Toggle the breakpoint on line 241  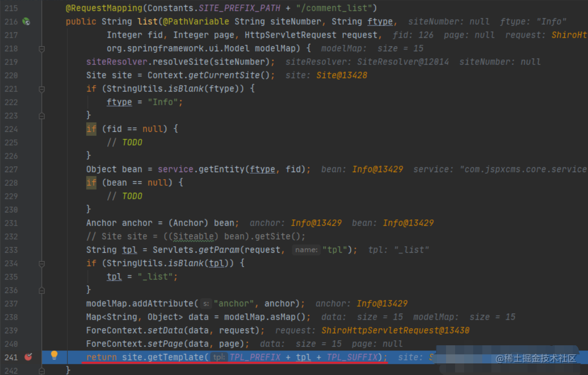point(28,357)
